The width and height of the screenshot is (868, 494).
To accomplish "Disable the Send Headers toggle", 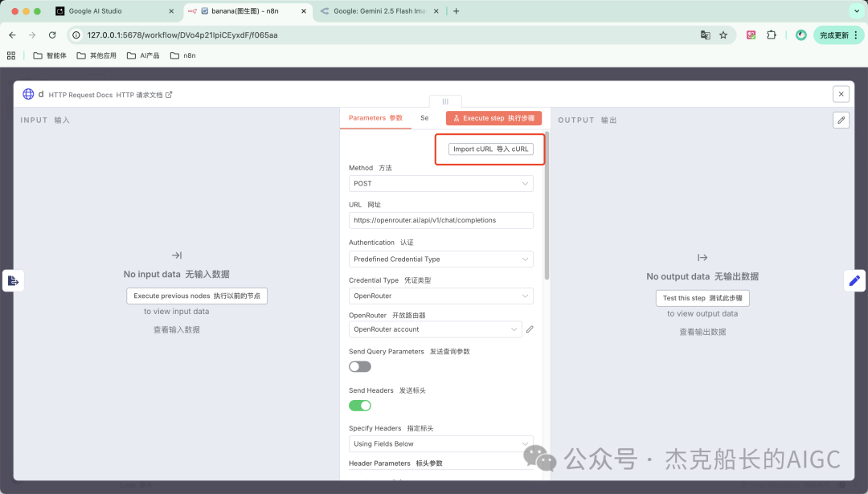I will [360, 406].
